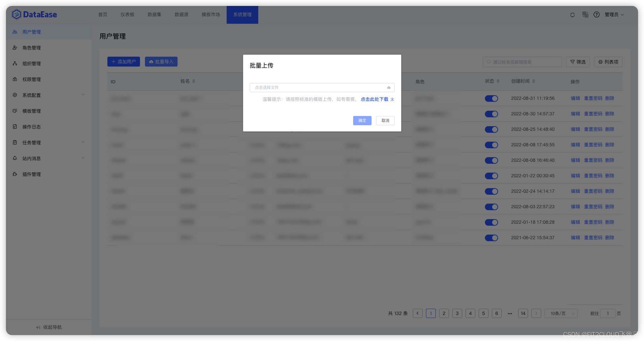Toggle status switch for 2022-01-22 00:30:45 row
The image size is (644, 341).
491,176
